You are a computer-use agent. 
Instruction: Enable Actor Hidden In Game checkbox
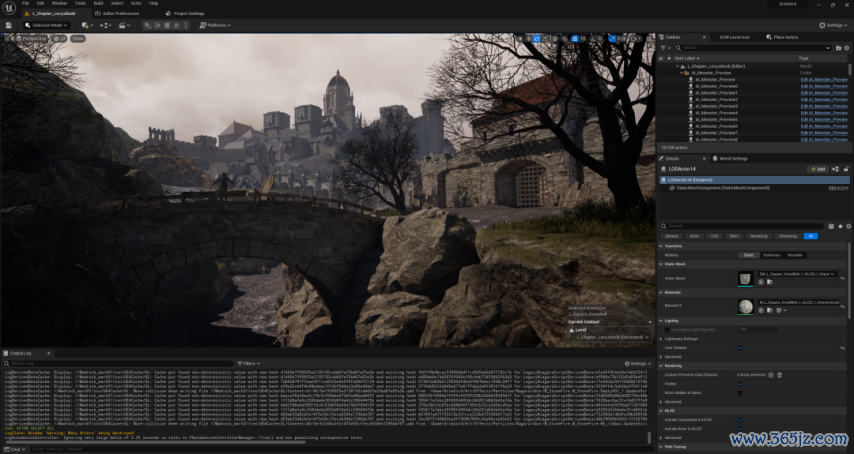tap(740, 392)
